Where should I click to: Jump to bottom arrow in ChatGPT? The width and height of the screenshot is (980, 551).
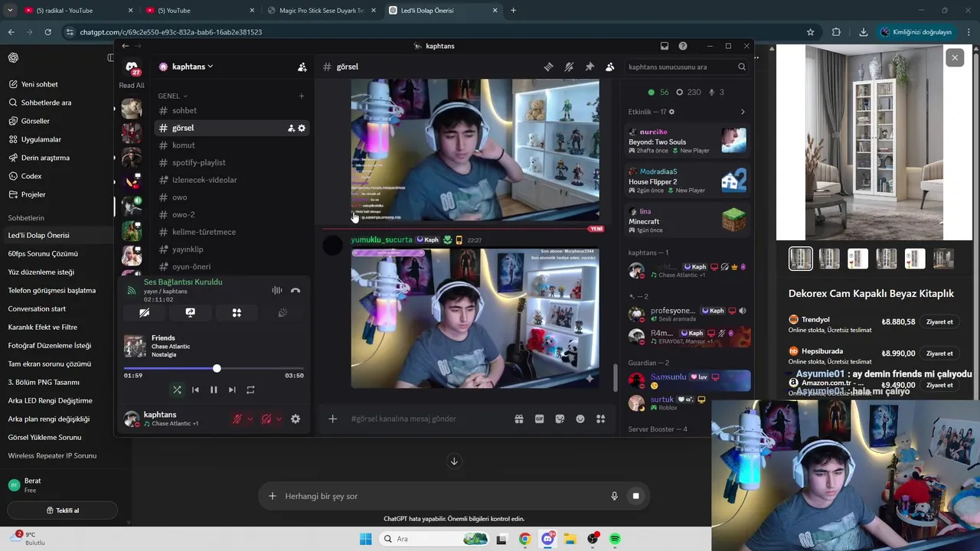click(x=454, y=461)
